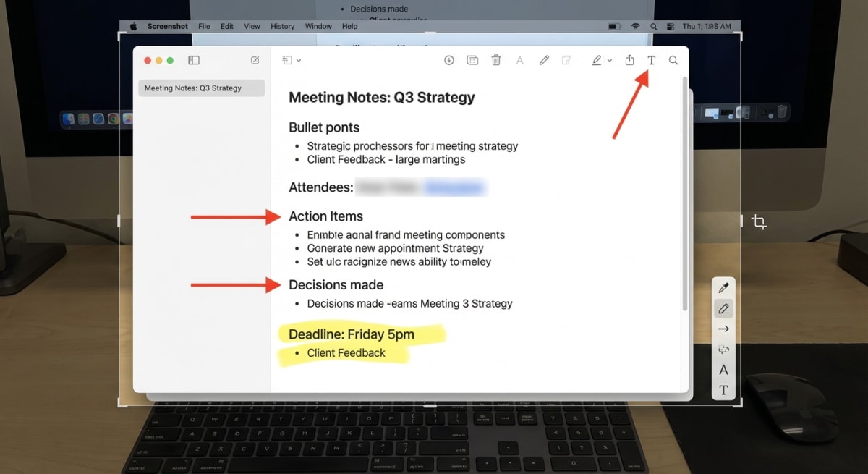Share the note via the share icon
The height and width of the screenshot is (474, 868).
pyautogui.click(x=629, y=60)
